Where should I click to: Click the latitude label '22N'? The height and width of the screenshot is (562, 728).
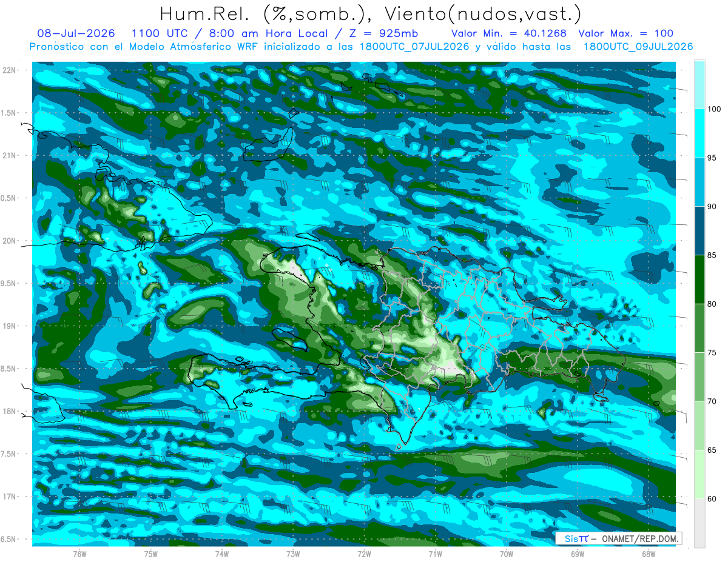coord(10,70)
